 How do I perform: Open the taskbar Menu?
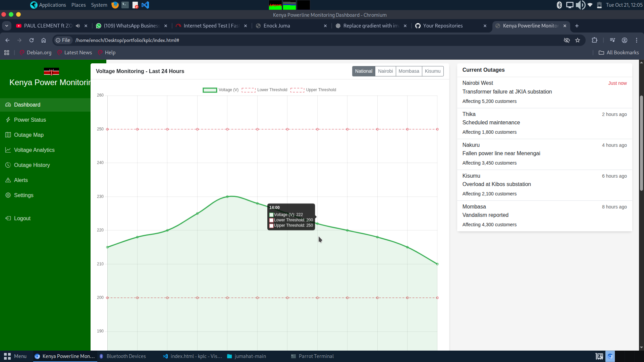pos(15,356)
